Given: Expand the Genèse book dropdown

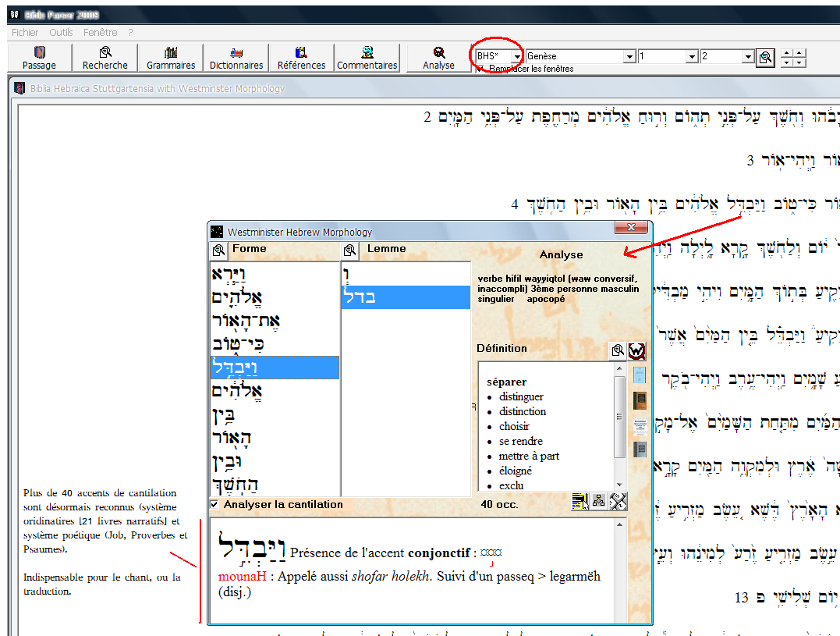Looking at the screenshot, I should click(629, 56).
